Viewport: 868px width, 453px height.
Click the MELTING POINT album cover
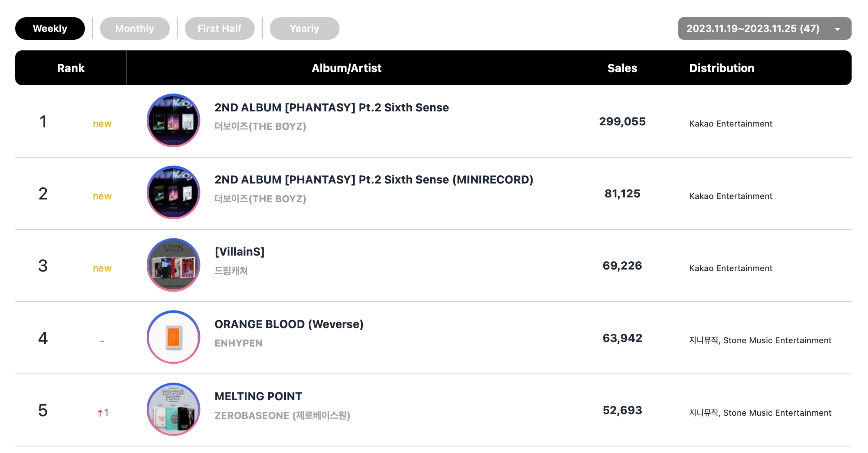[x=173, y=410]
